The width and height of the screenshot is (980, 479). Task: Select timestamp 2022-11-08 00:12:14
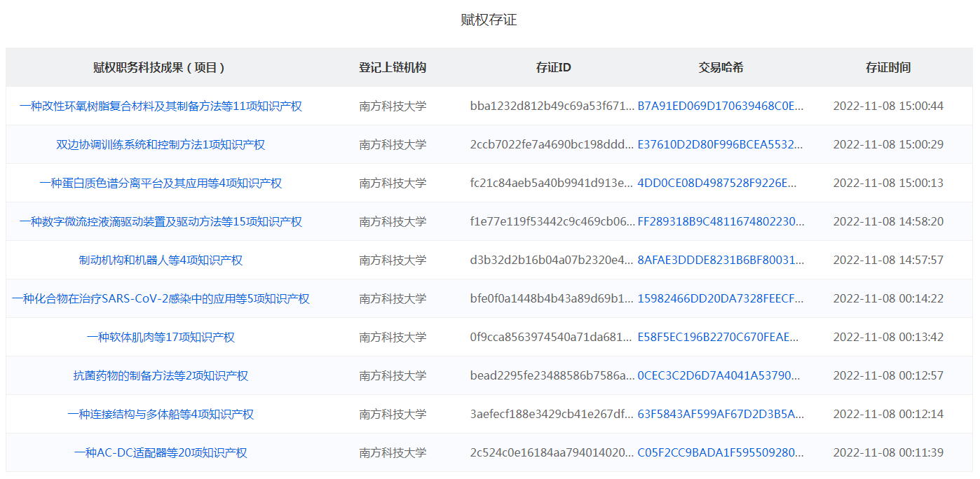click(888, 415)
